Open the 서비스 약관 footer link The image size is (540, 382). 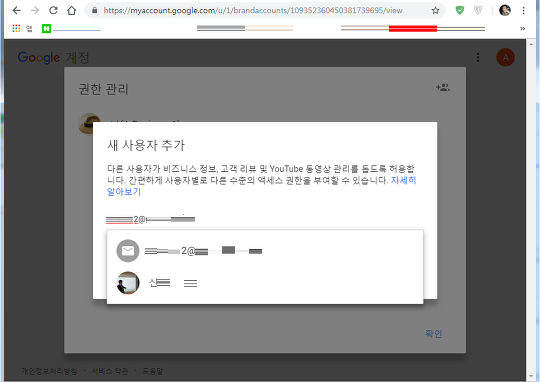(110, 371)
